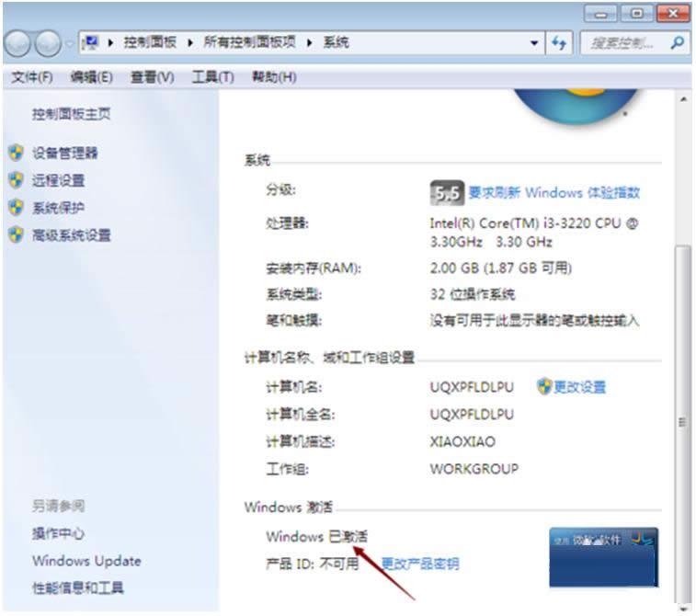Click the processor value Intel(R) Core(TM) i3-3220
This screenshot has width=696, height=616.
point(534,233)
